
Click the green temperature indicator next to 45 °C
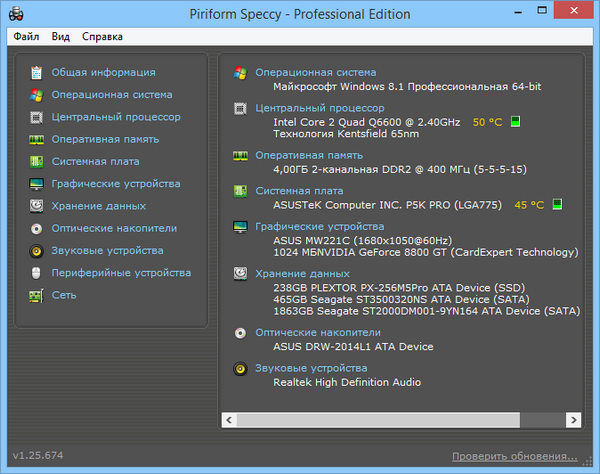[x=557, y=205]
